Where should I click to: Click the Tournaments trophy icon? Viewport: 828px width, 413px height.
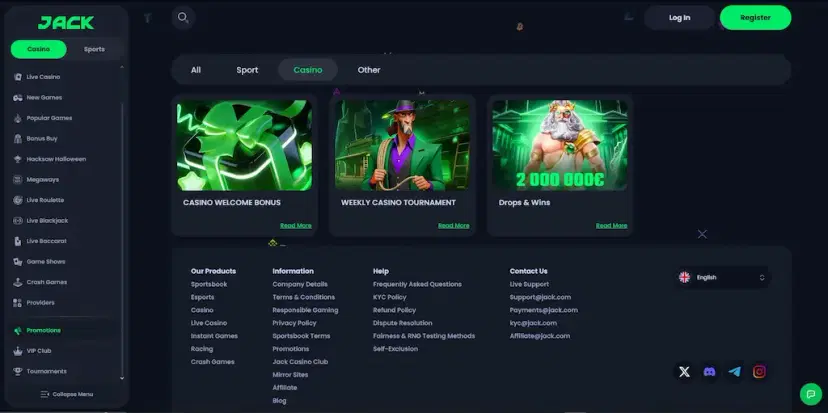(x=18, y=371)
